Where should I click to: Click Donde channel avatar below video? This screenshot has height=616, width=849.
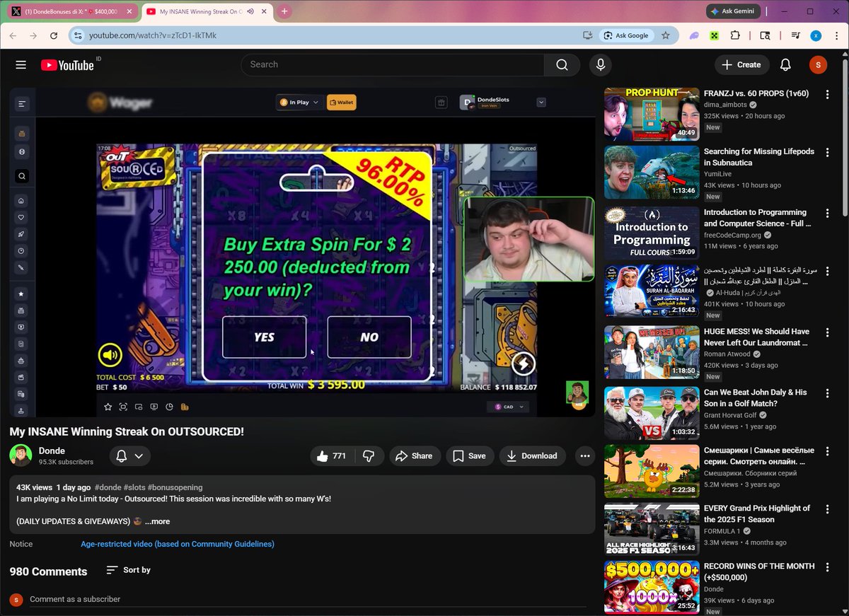click(x=21, y=455)
